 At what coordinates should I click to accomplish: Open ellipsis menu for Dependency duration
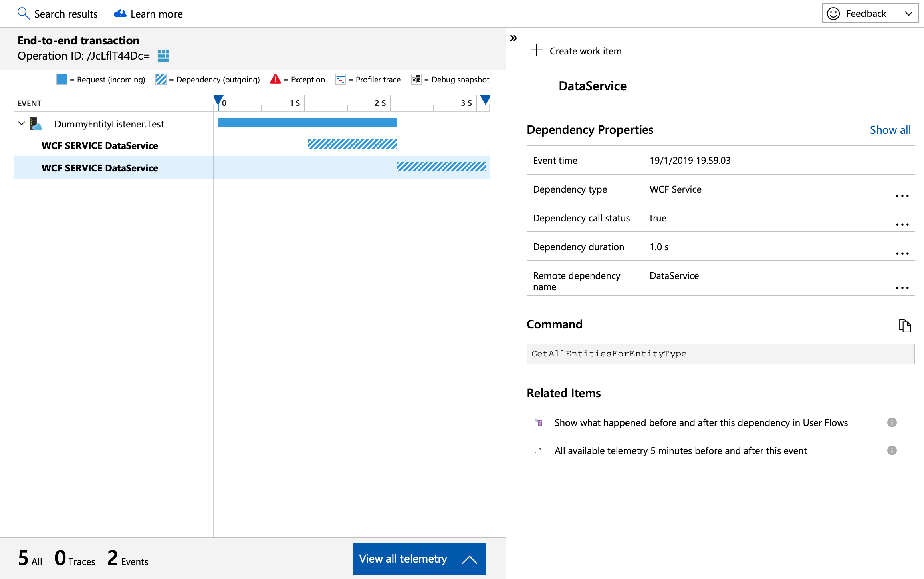(902, 253)
